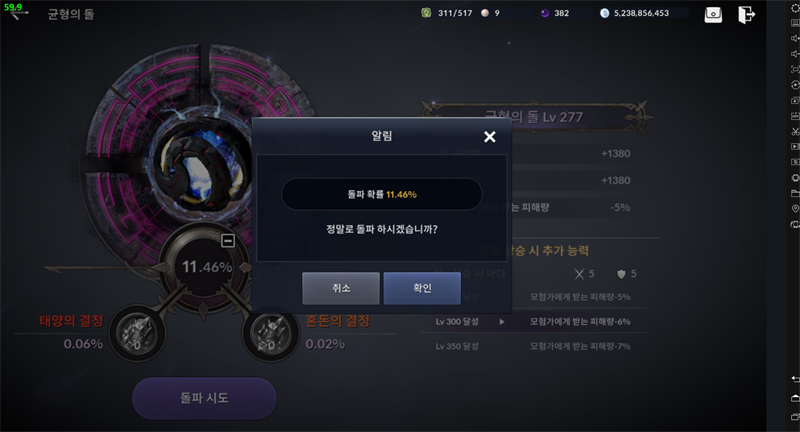Click 확인 to confirm the breakthrough
800x432 pixels.
point(422,288)
